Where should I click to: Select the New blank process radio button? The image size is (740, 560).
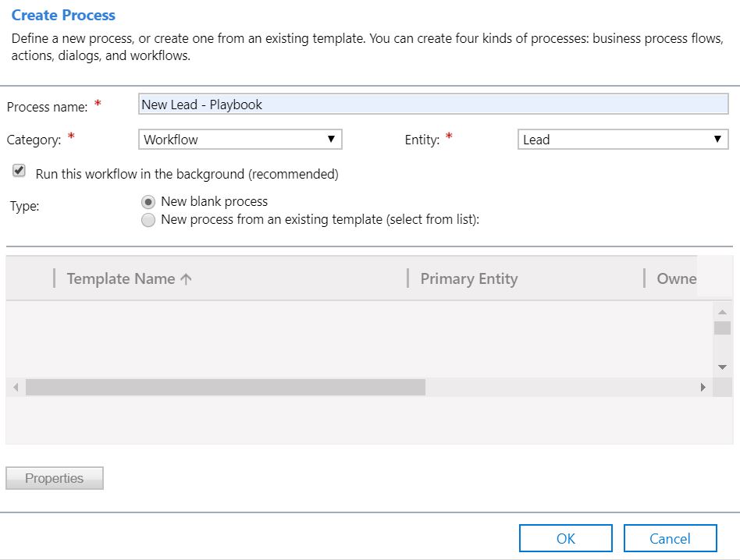pyautogui.click(x=148, y=202)
